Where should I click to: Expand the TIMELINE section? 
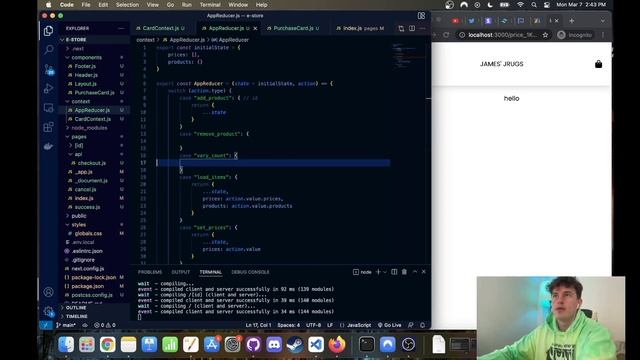[x=77, y=316]
